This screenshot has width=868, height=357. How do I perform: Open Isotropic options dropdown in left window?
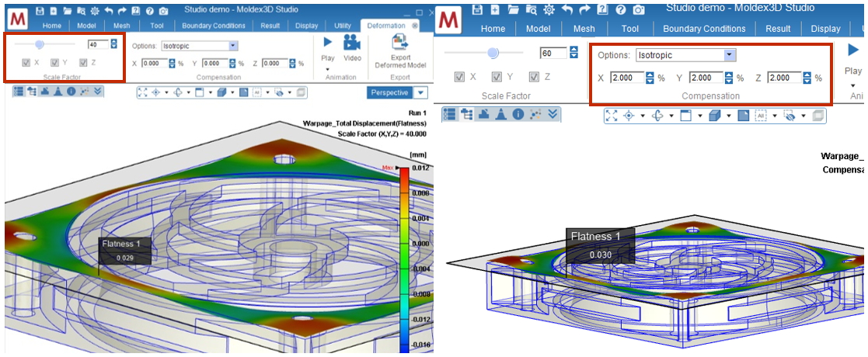point(233,46)
